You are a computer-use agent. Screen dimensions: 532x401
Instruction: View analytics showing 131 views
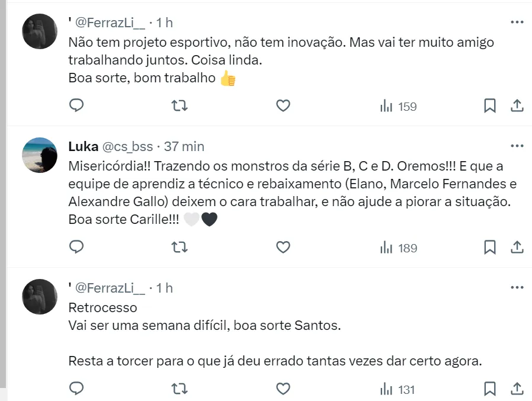point(398,389)
